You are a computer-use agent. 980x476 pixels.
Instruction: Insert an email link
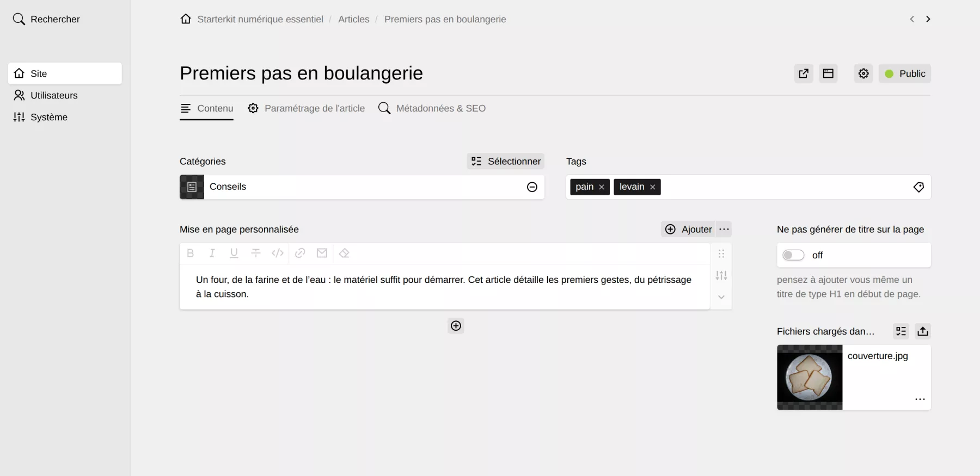(322, 253)
